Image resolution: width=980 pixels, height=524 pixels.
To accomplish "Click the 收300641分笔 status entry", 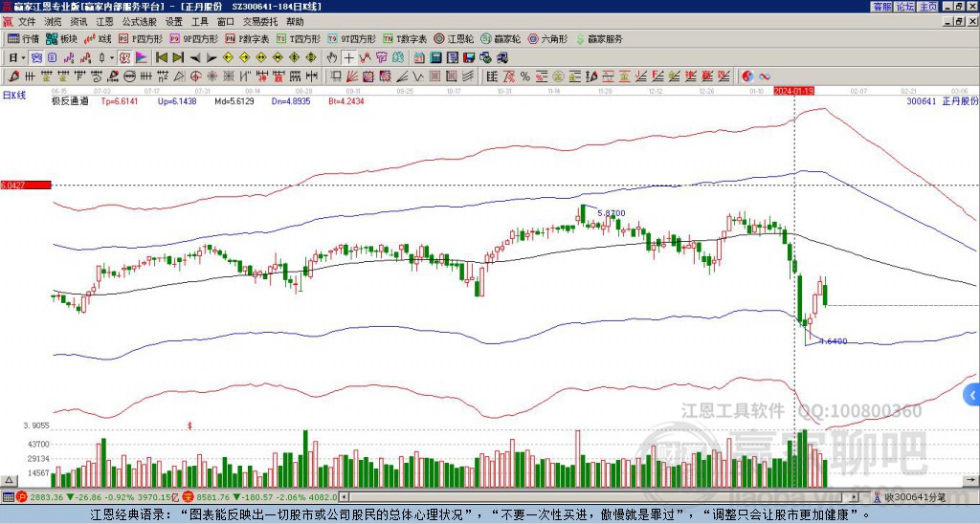I will 914,497.
